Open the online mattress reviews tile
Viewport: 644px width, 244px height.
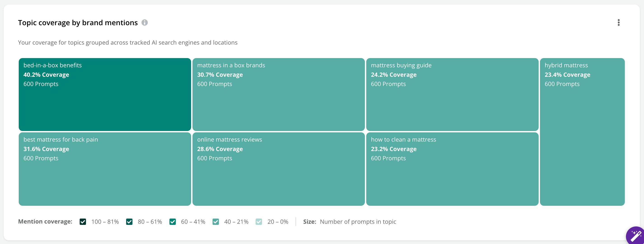coord(278,169)
